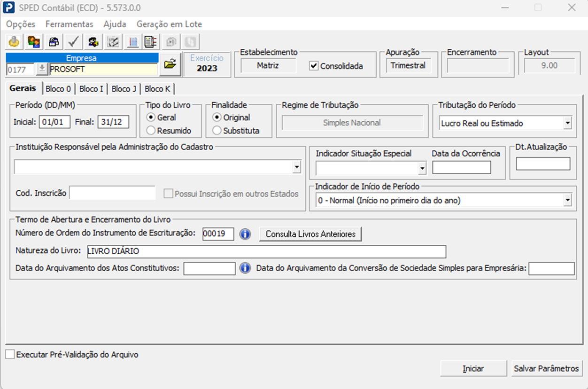Expand Indicador de Início de Período dropdown
The height and width of the screenshot is (389, 588).
(567, 201)
